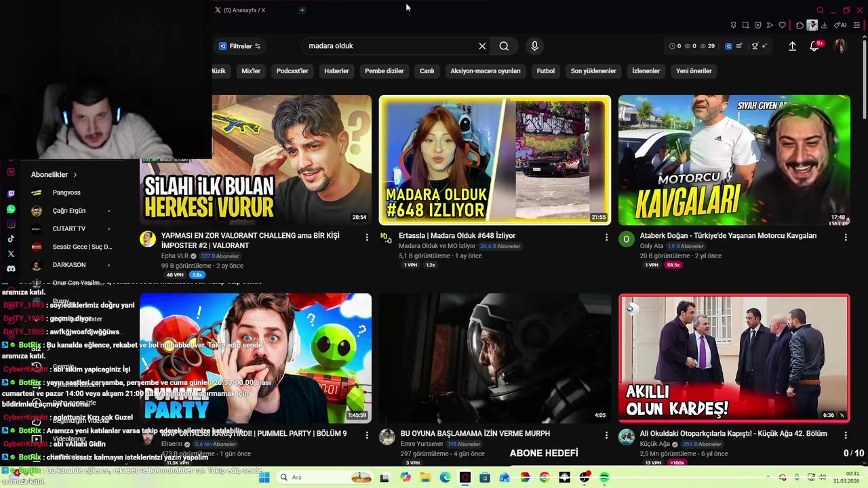Start voice search with the microphone
Screen dimensions: 868x488
[x=534, y=46]
